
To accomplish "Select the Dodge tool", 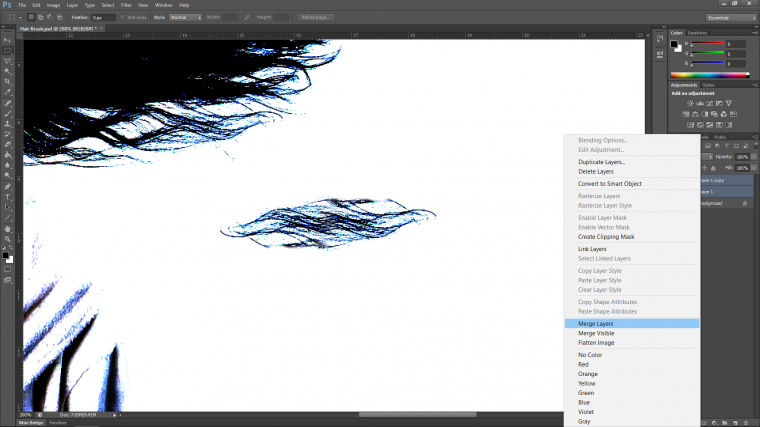I will tap(7, 176).
